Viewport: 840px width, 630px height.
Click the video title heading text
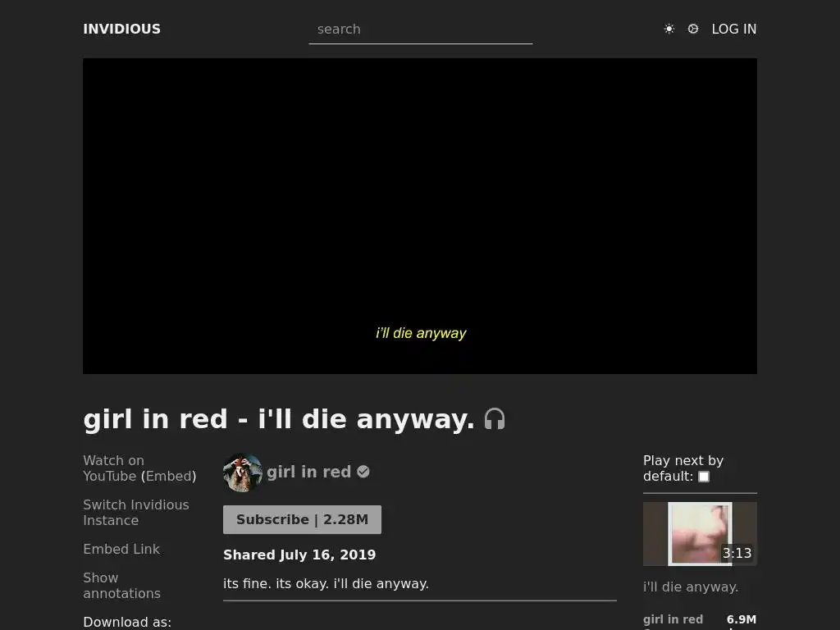(x=279, y=419)
